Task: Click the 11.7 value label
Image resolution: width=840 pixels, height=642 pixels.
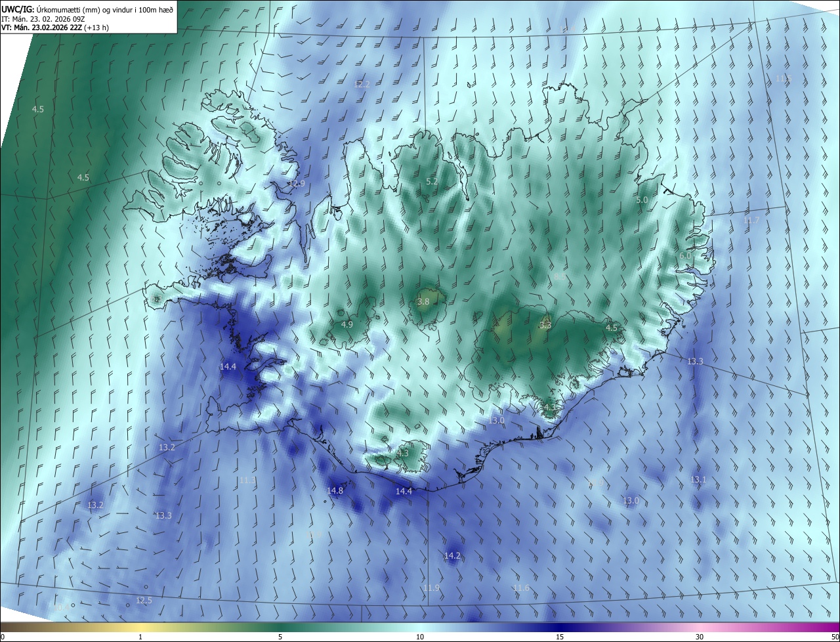Action: pyautogui.click(x=751, y=221)
